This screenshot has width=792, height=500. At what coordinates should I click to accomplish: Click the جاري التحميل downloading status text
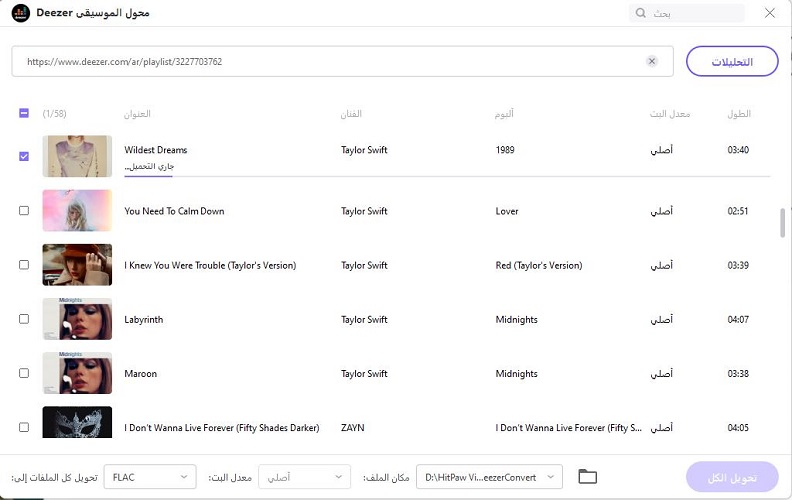[x=149, y=166]
